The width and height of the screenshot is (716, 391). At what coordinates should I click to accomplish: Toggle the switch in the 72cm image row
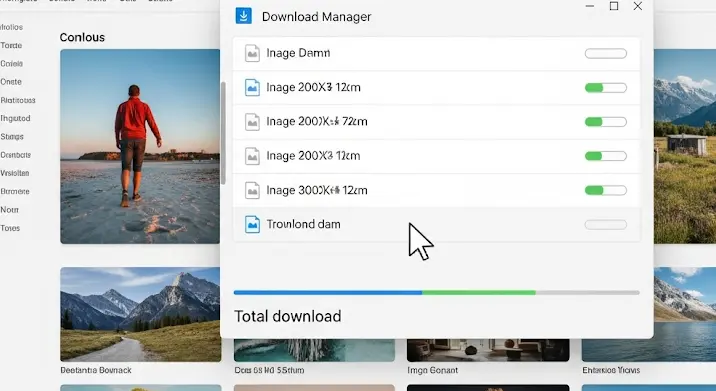(605, 122)
